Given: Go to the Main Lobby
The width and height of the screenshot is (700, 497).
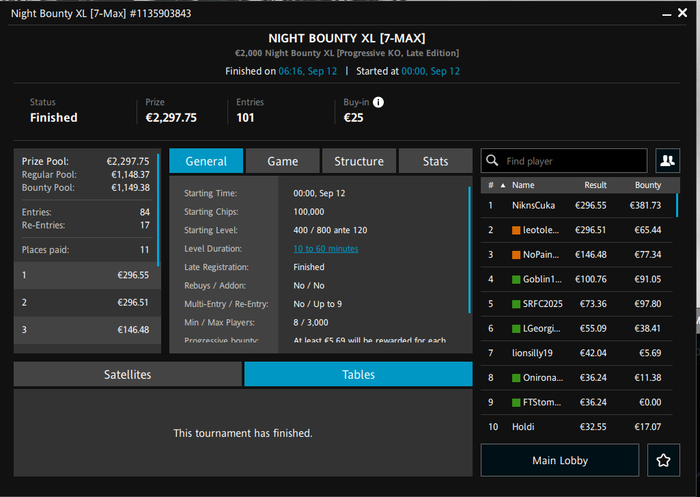Looking at the screenshot, I should pyautogui.click(x=559, y=461).
